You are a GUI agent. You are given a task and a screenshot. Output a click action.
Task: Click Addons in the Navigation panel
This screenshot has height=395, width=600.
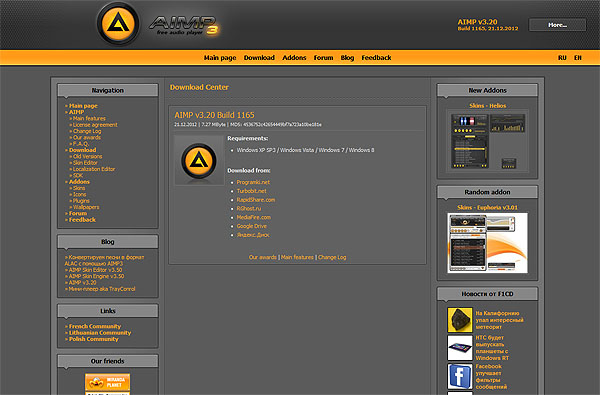pos(79,182)
